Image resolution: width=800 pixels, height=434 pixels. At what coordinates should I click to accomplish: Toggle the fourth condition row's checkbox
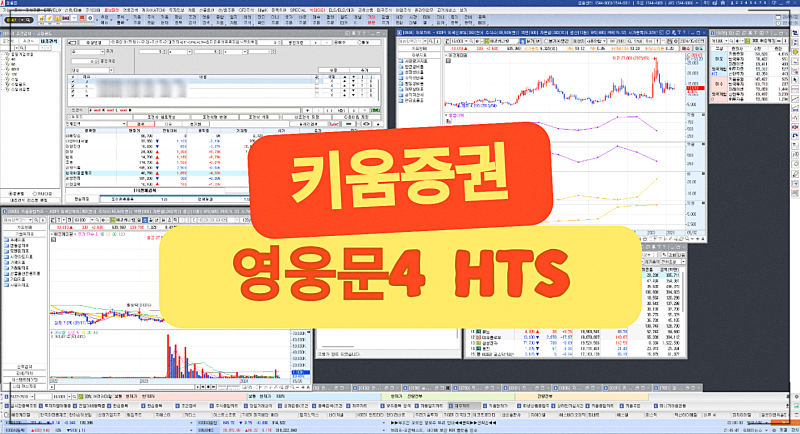(72, 95)
